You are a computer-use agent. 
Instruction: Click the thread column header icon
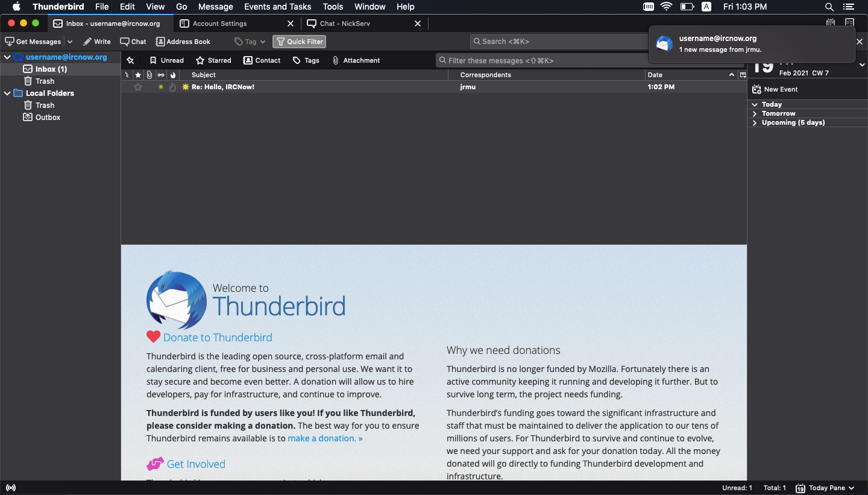point(127,75)
